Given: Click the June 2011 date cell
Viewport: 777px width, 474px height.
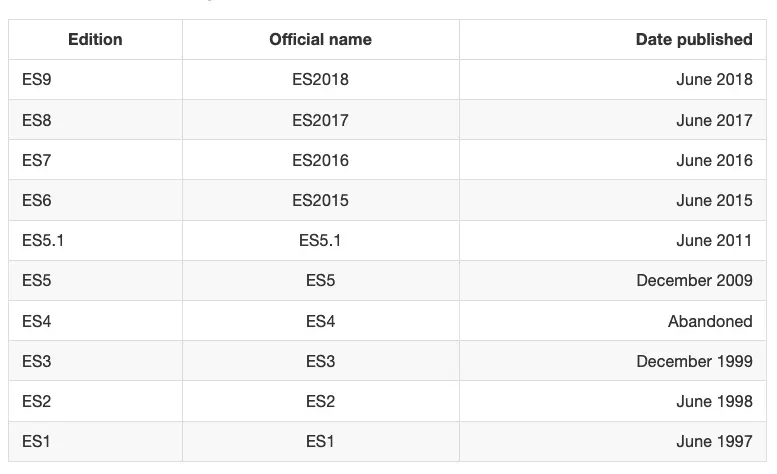Looking at the screenshot, I should (x=714, y=241).
